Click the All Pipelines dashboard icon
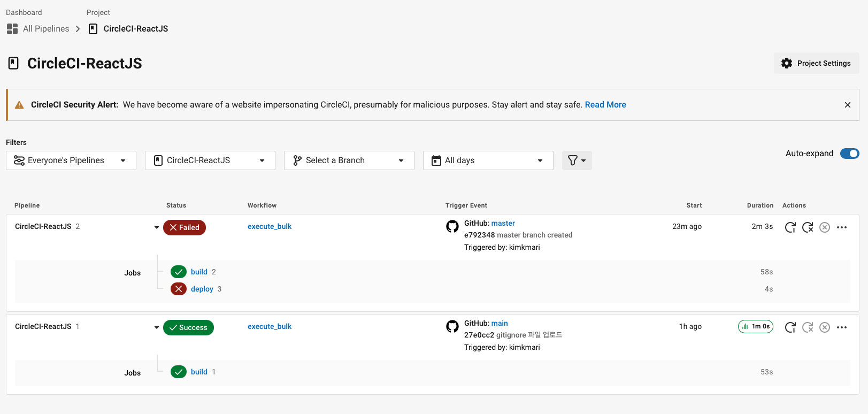868x414 pixels. point(12,29)
